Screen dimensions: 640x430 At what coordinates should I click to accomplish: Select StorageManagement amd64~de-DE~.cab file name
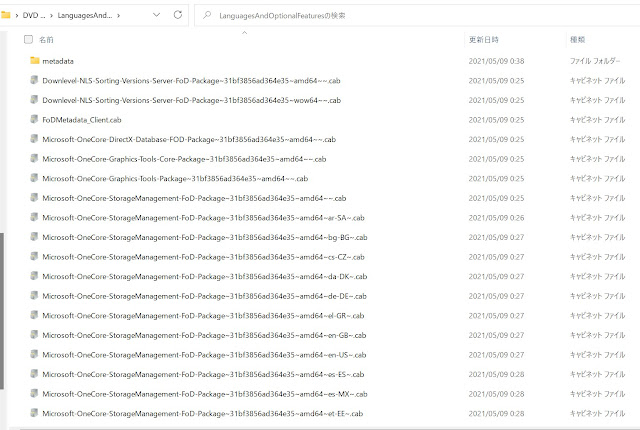click(204, 296)
